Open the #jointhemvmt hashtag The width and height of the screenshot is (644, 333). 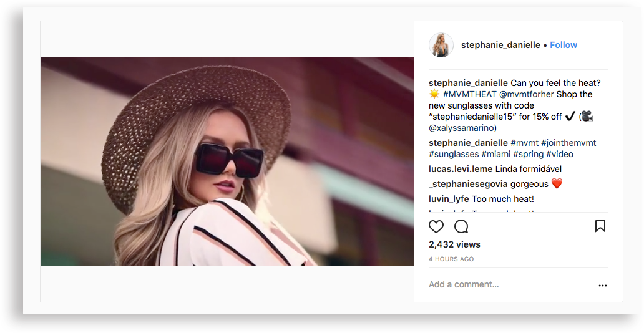568,143
